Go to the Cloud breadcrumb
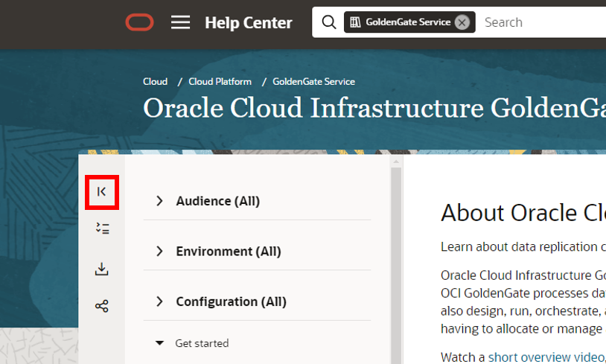 pyautogui.click(x=156, y=82)
